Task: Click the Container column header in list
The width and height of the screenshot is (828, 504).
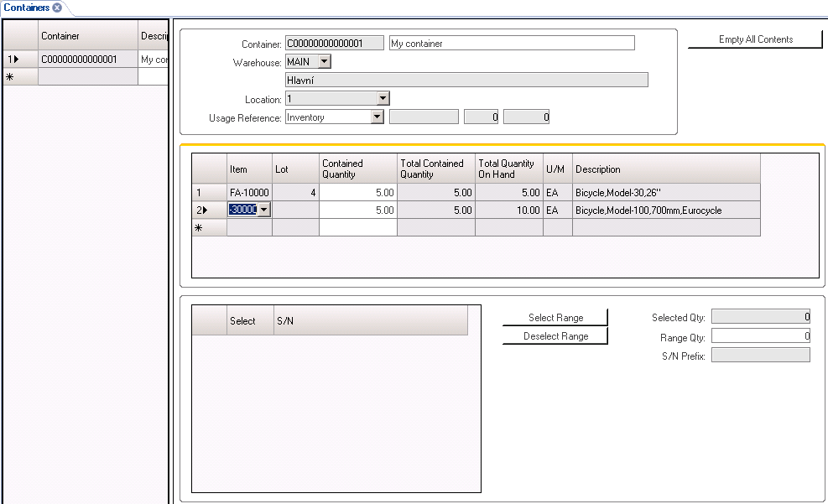Action: [x=88, y=36]
